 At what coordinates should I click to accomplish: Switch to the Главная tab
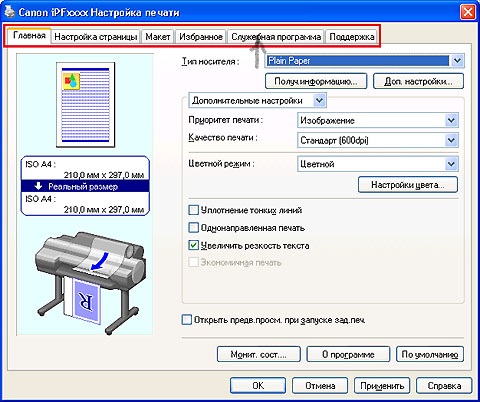click(29, 35)
